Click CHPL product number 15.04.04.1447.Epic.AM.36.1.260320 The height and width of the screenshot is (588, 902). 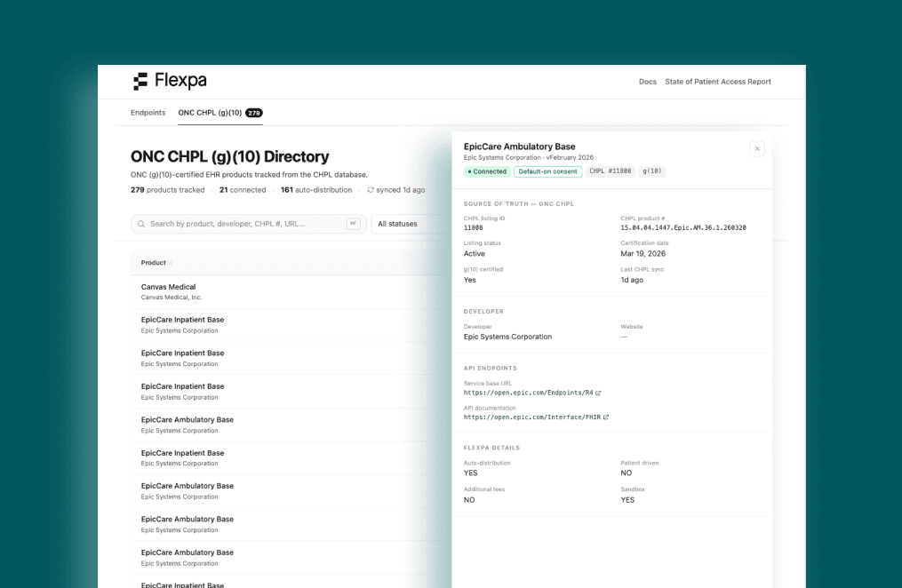click(x=682, y=227)
